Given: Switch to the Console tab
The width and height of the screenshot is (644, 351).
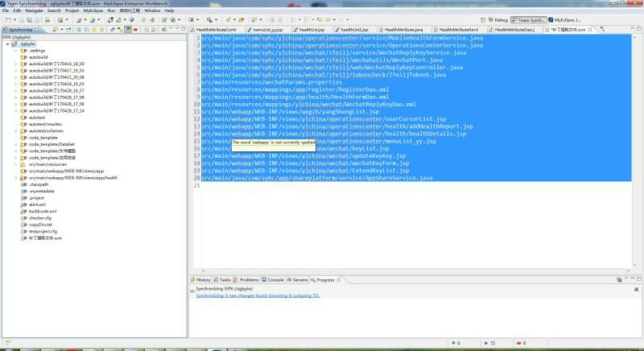Looking at the screenshot, I should [275, 279].
